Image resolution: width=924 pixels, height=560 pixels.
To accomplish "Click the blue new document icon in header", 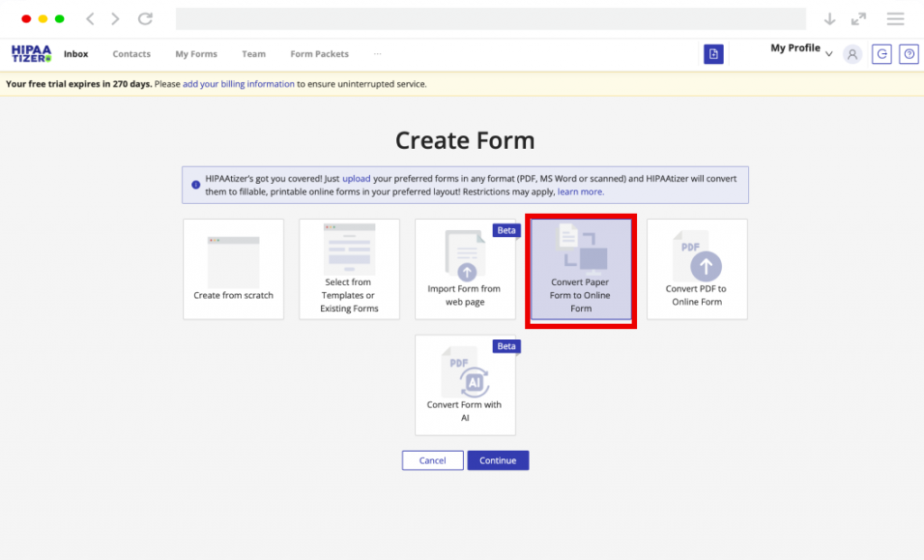I will [x=713, y=54].
